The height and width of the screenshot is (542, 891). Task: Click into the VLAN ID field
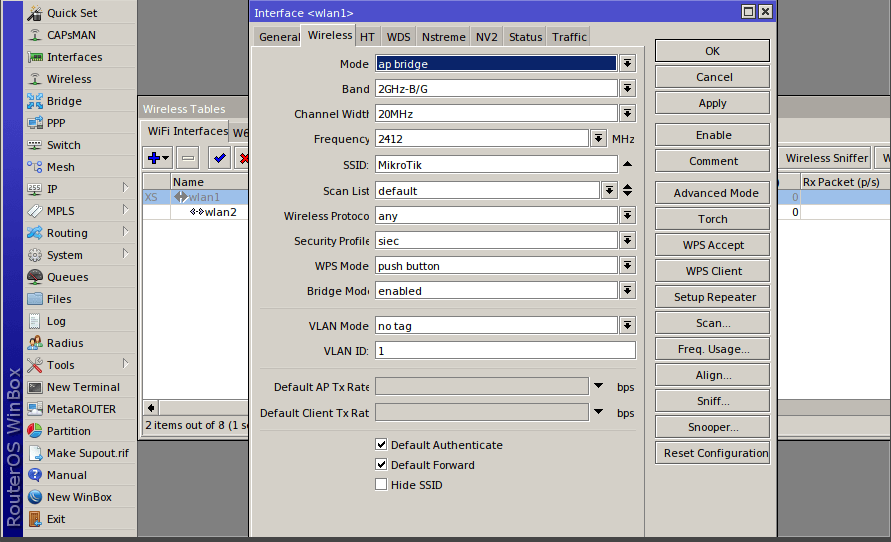click(505, 351)
